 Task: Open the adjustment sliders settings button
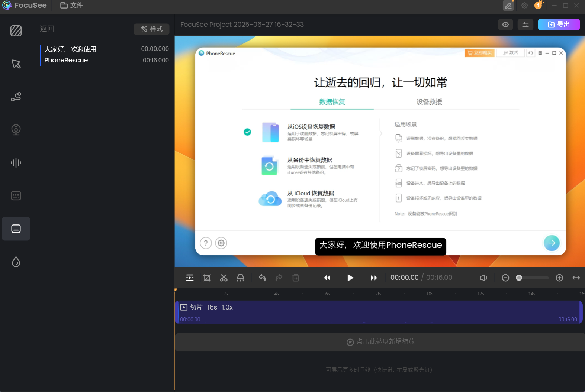point(525,25)
